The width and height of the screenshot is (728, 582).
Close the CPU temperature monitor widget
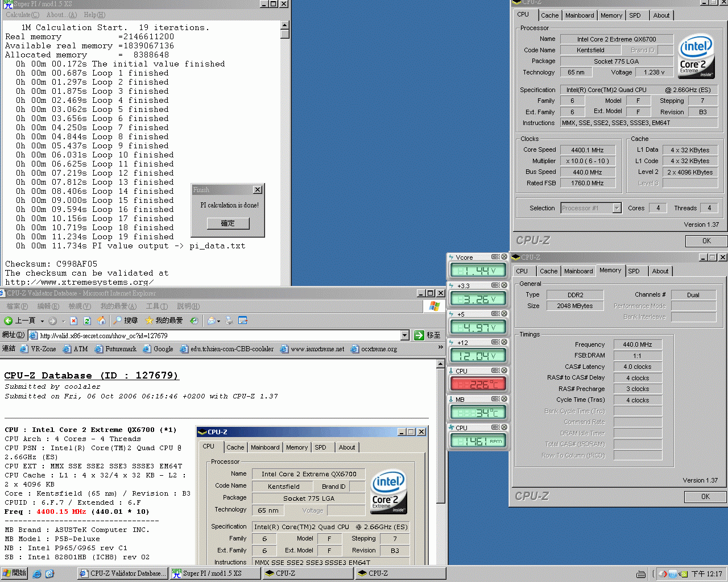click(x=504, y=371)
